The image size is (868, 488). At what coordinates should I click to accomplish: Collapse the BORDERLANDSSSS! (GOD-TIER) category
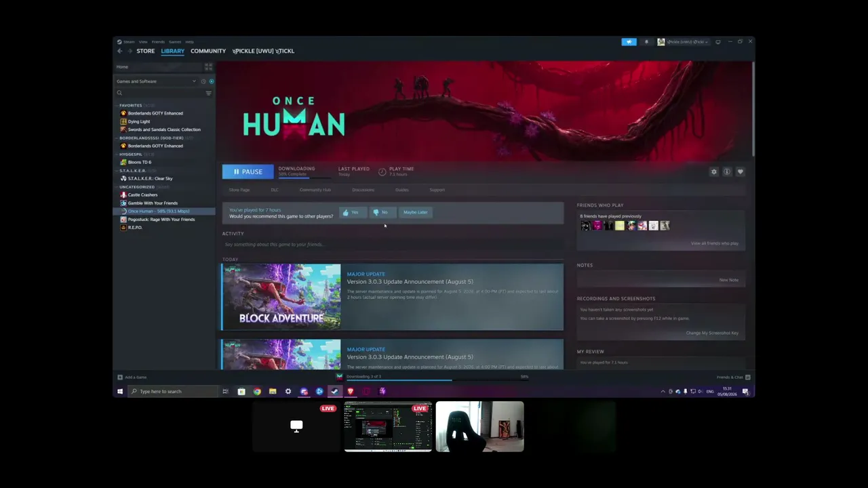tap(152, 138)
